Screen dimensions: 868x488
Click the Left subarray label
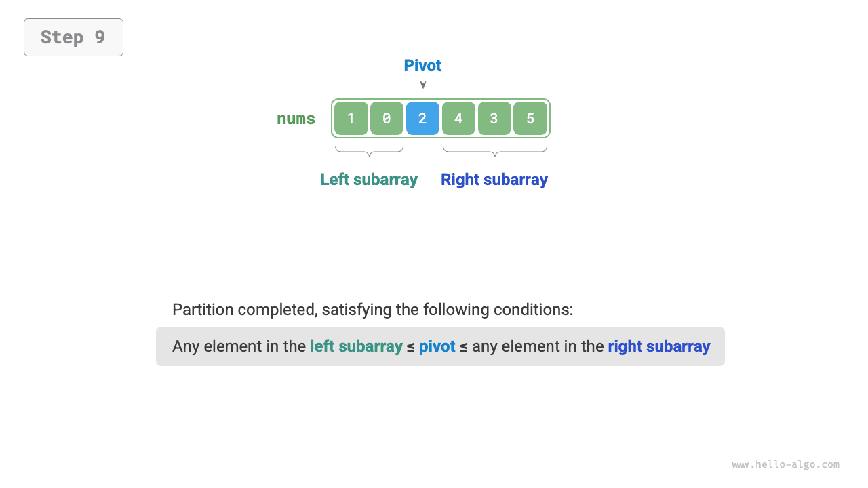point(369,180)
